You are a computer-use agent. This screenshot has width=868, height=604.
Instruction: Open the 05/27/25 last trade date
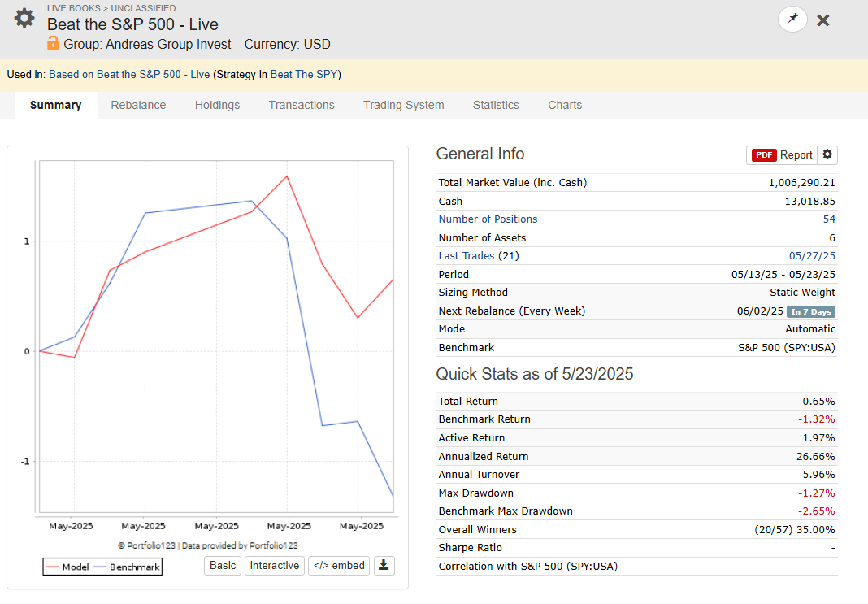(x=812, y=256)
